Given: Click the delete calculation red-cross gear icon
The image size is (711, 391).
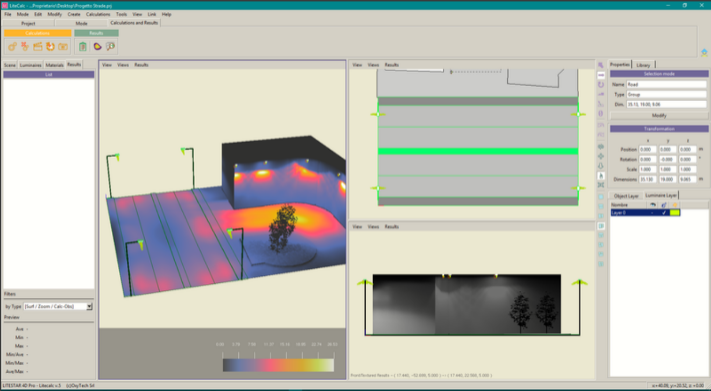Looking at the screenshot, I should coord(25,46).
